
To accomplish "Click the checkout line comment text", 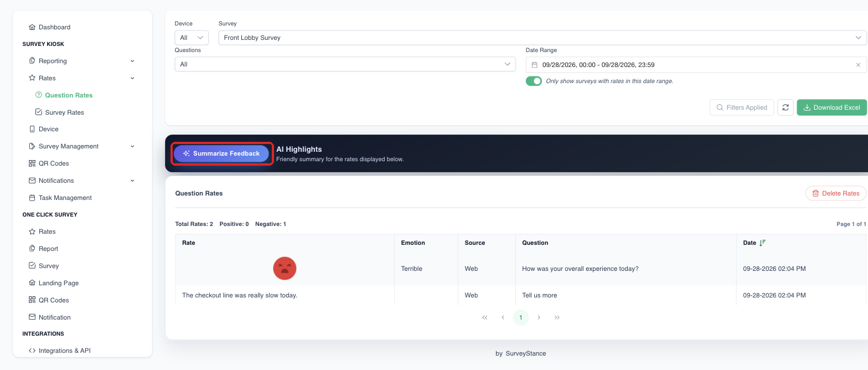I will tap(240, 295).
